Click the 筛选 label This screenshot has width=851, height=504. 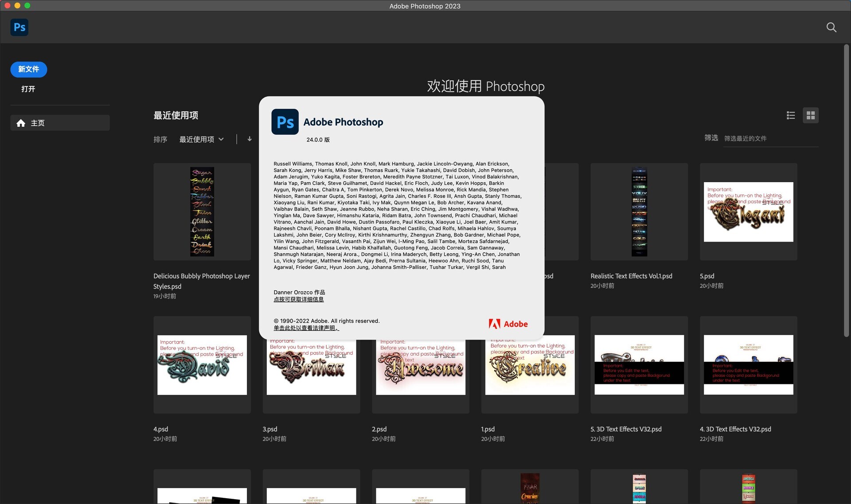pos(711,138)
